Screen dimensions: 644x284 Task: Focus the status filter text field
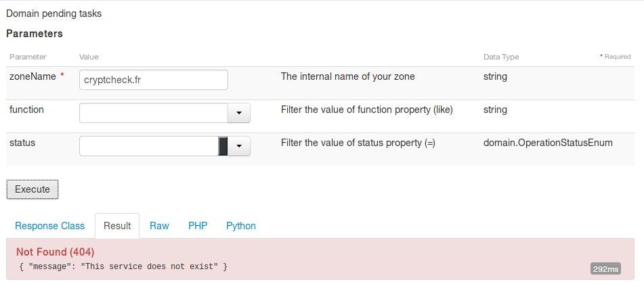pyautogui.click(x=149, y=146)
